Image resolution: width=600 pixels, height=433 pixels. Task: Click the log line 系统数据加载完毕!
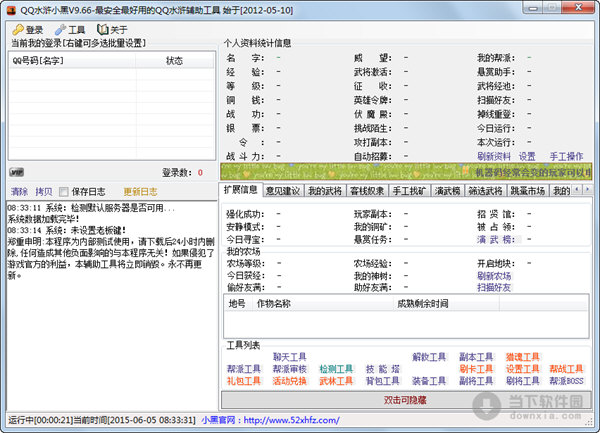click(x=43, y=219)
